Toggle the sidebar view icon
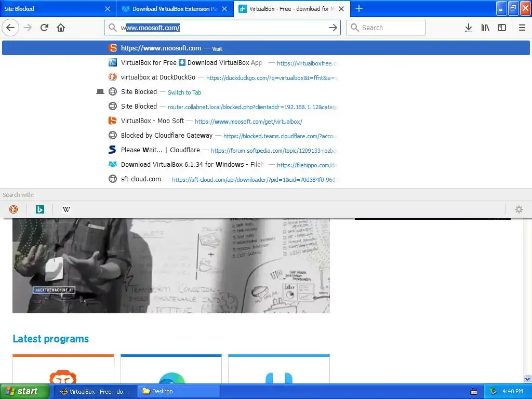 [502, 28]
